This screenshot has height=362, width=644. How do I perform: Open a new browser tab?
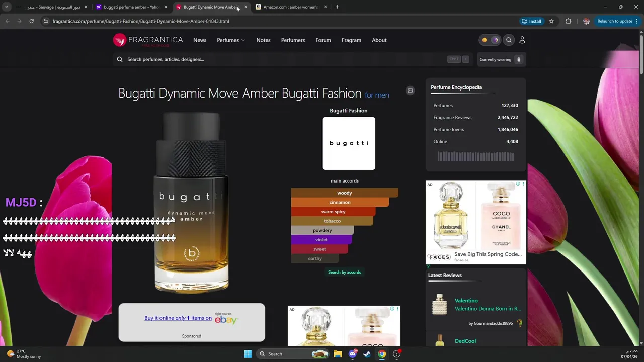click(x=337, y=7)
